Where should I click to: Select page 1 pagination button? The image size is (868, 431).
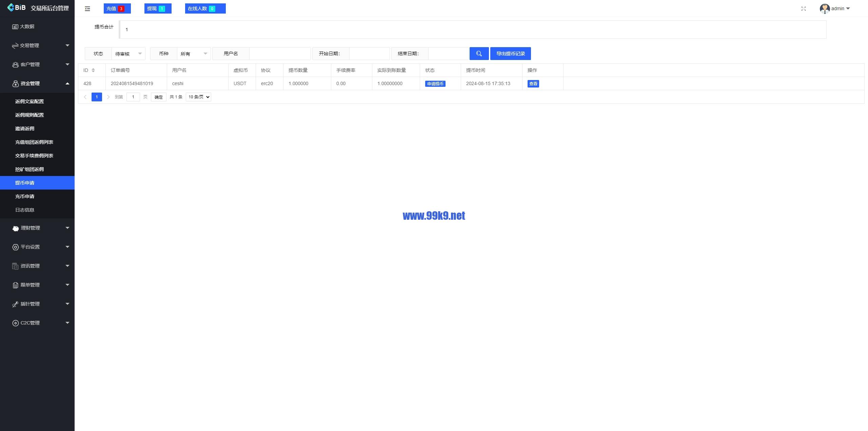tap(97, 97)
